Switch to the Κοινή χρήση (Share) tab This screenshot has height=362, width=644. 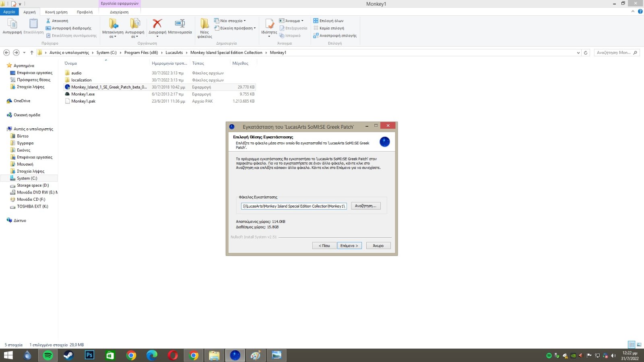56,12
